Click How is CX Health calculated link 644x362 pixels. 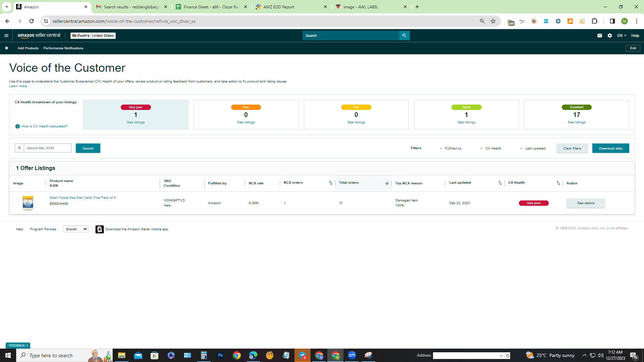tap(44, 126)
